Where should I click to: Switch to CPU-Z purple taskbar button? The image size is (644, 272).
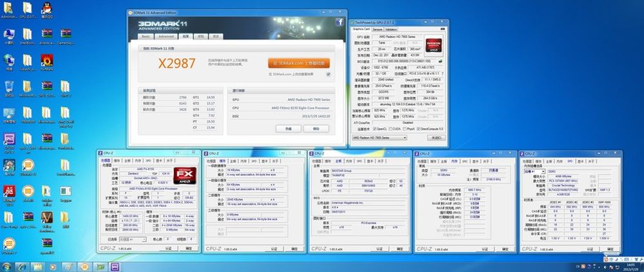(115, 267)
